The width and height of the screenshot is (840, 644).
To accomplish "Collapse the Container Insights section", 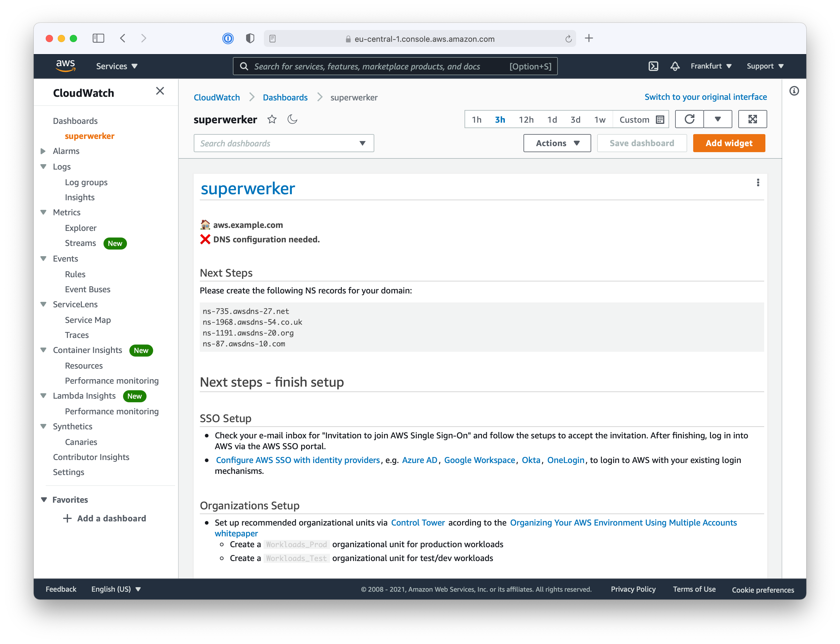I will point(43,350).
